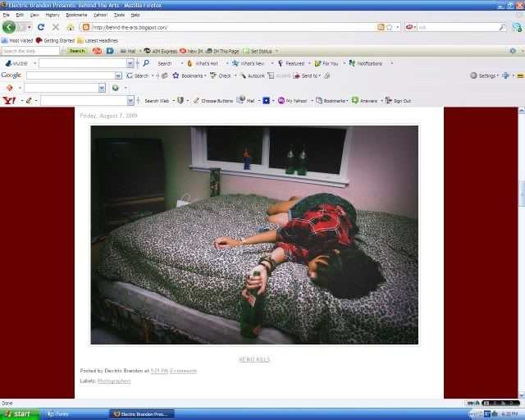Screen dimensions: 525x420
Task: Reload the page with the refresh icon
Action: pyautogui.click(x=41, y=27)
